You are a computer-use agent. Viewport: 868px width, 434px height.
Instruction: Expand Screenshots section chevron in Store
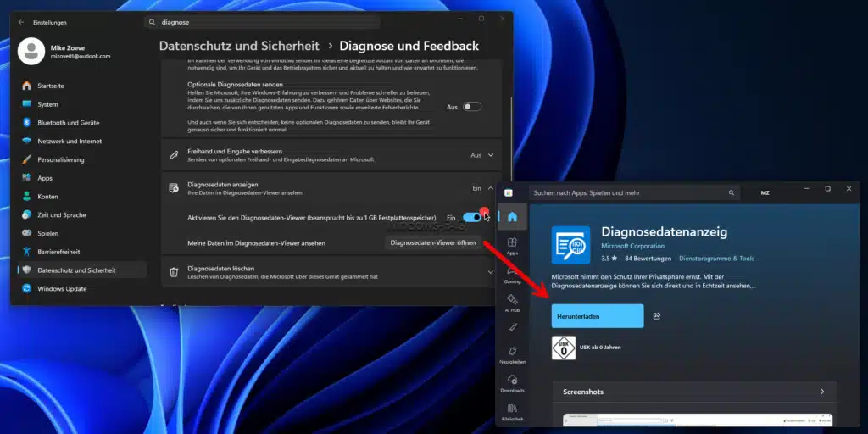click(x=822, y=392)
